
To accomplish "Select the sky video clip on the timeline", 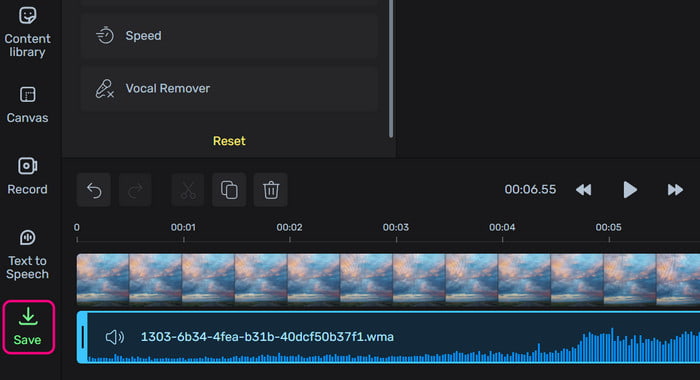I will pyautogui.click(x=388, y=280).
